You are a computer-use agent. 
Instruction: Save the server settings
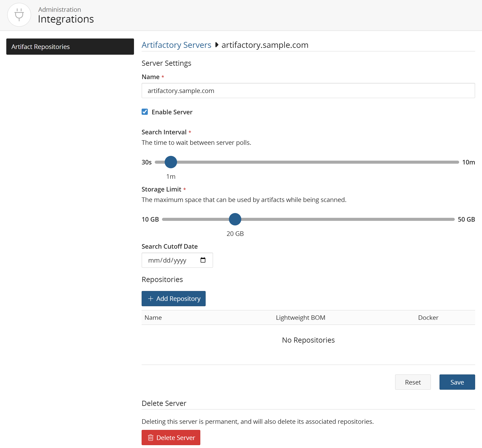point(457,382)
